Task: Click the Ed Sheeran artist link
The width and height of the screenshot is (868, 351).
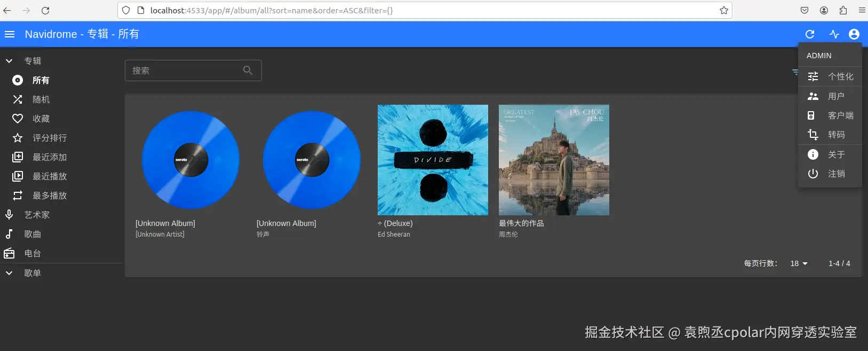Action: tap(394, 235)
